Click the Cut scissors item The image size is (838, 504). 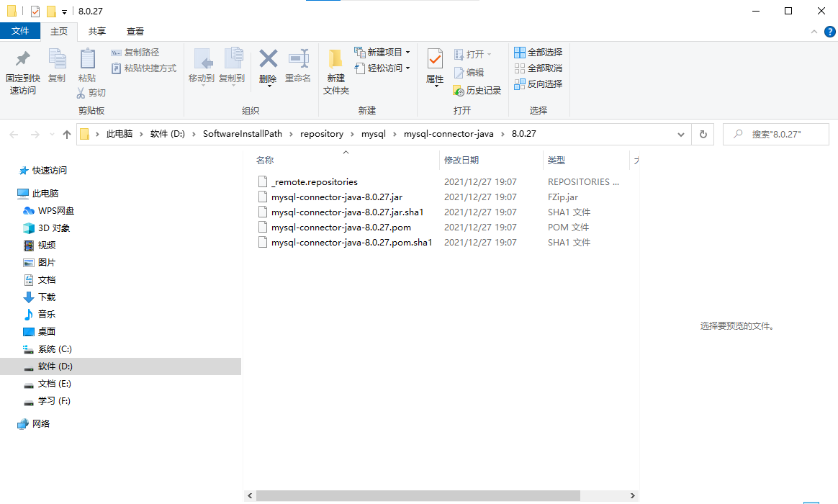(x=91, y=92)
